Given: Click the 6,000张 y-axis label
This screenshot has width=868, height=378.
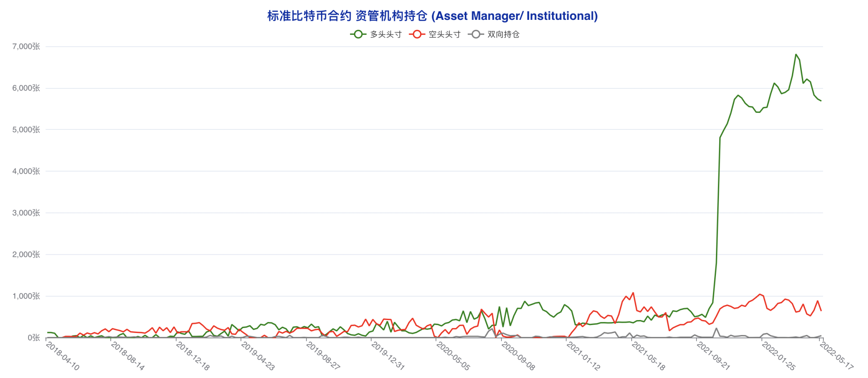Looking at the screenshot, I should tap(26, 88).
